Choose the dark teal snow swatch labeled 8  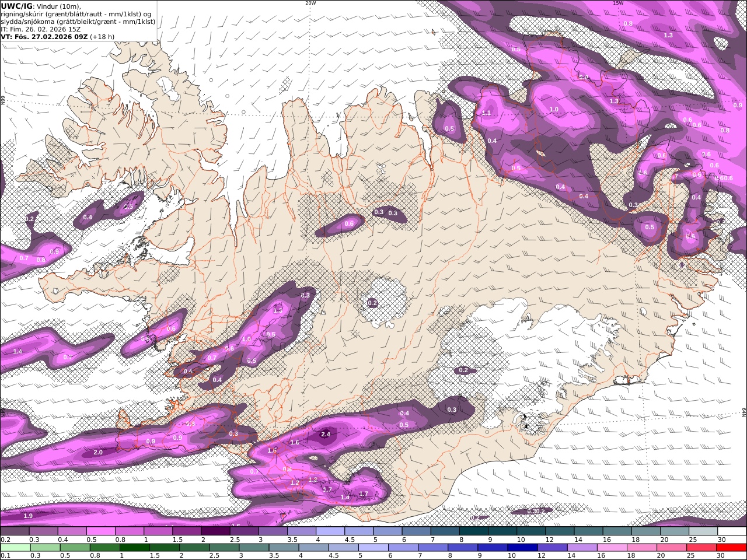click(x=473, y=531)
